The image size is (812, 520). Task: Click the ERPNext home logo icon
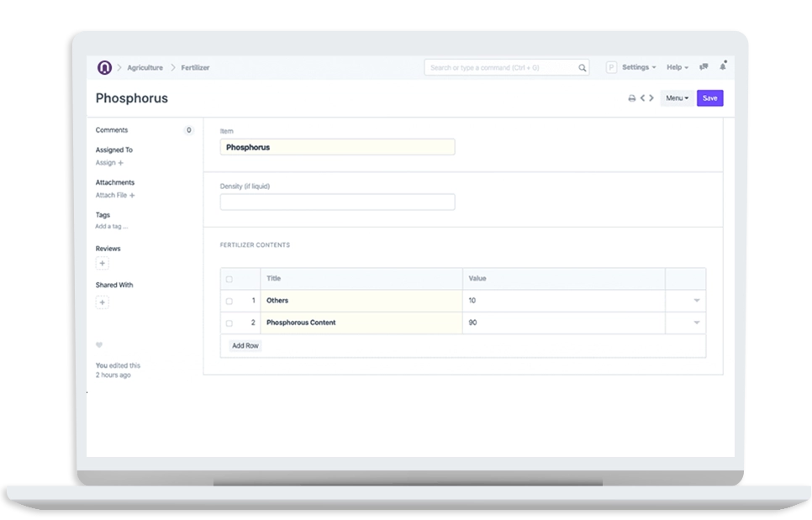tap(104, 67)
